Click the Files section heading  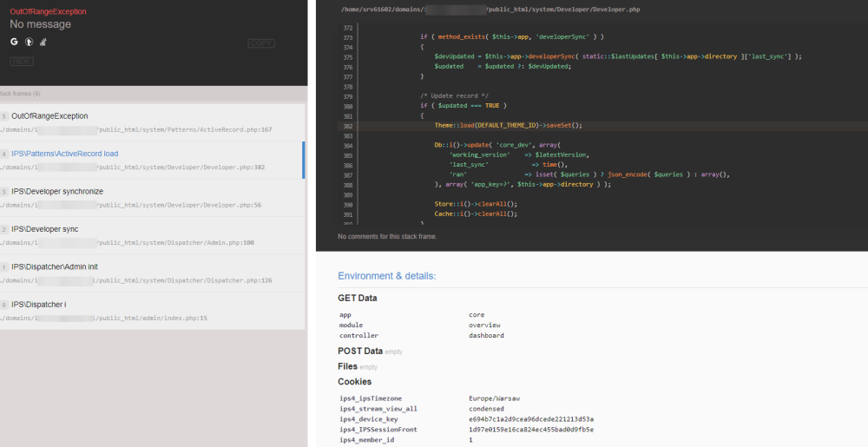[348, 366]
